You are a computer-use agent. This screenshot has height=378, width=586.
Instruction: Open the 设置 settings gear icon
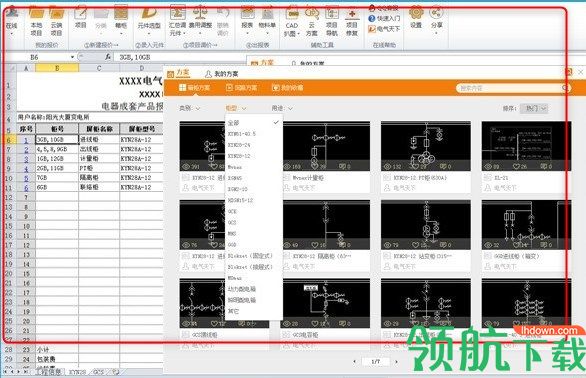point(416,12)
